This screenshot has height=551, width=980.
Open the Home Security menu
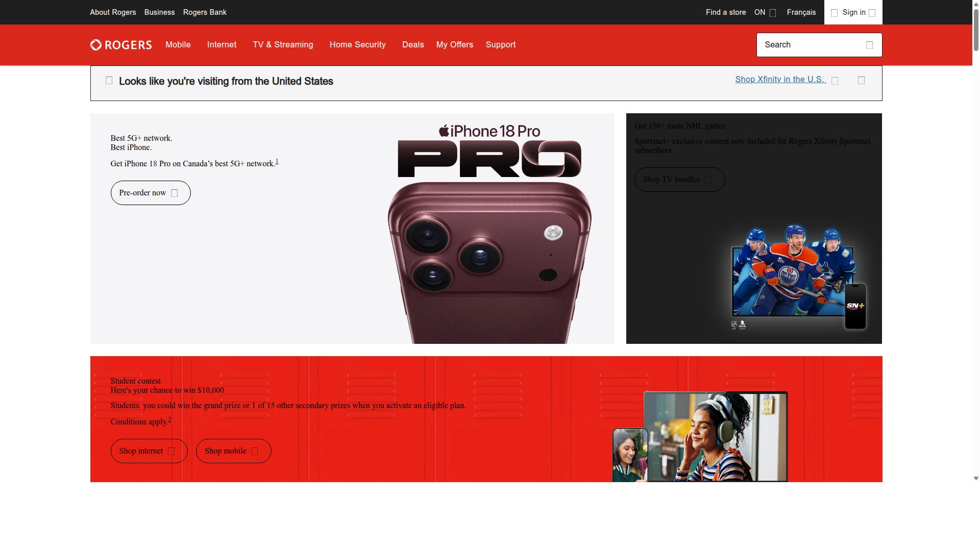(x=358, y=45)
